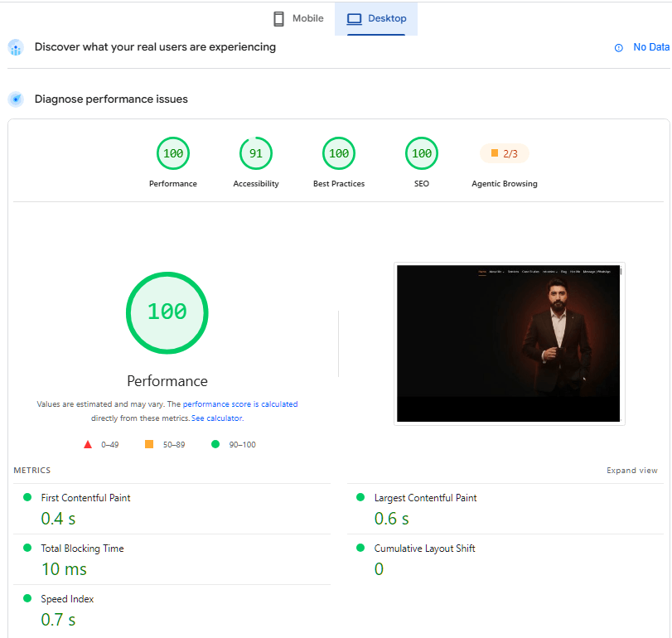The image size is (672, 638).
Task: Click Total Blocking Time metric label
Action: pyautogui.click(x=82, y=549)
